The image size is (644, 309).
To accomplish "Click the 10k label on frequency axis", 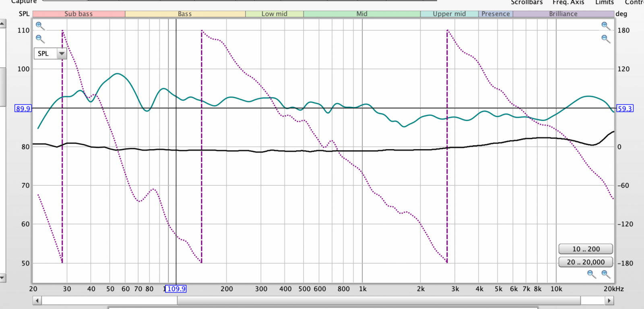I will pyautogui.click(x=556, y=289).
